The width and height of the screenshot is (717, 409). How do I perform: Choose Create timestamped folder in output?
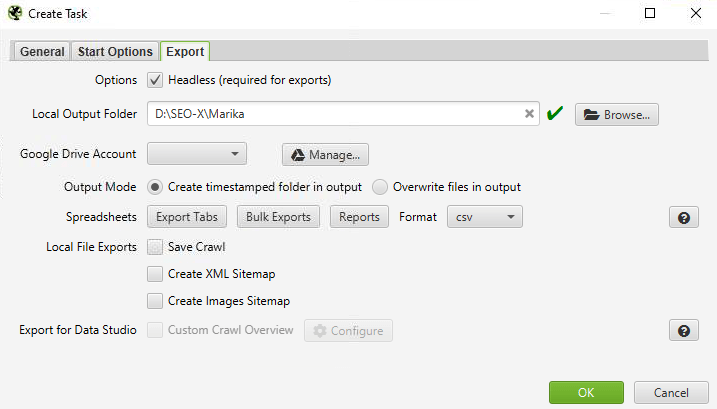[155, 187]
